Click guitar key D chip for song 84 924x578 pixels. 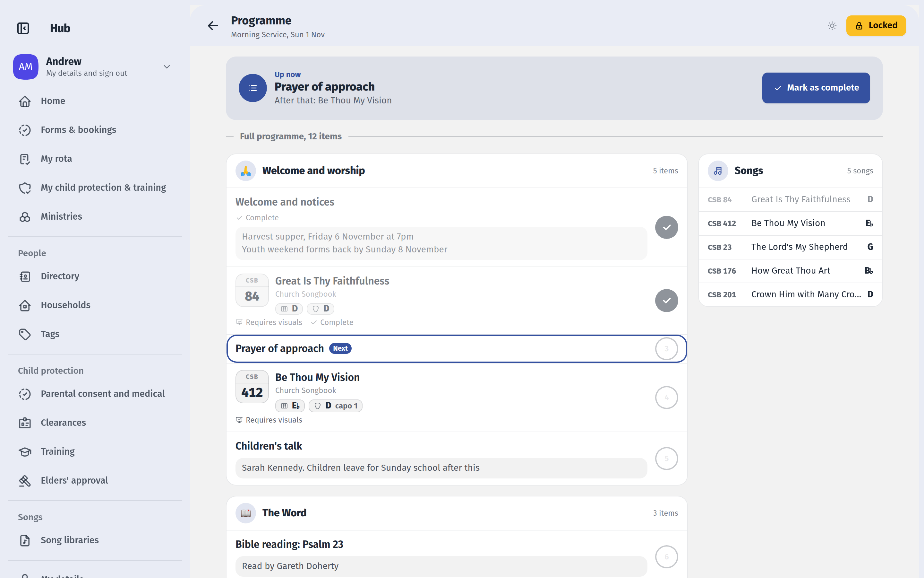(320, 309)
